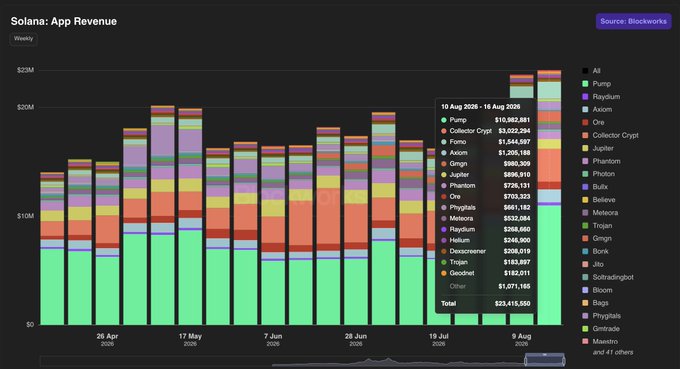This screenshot has width=680, height=369.
Task: Click Pump $10,982,881 tooltip row
Action: point(485,120)
